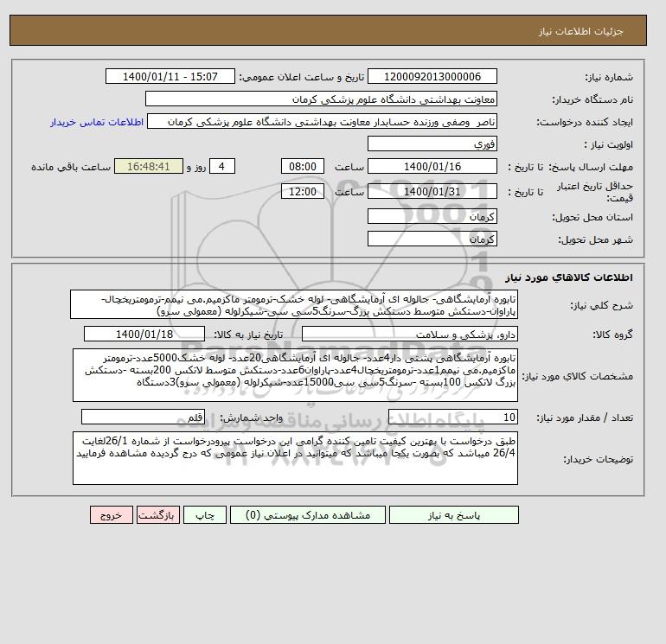Click the خروج exit button
This screenshot has height=644, width=666.
tap(112, 515)
